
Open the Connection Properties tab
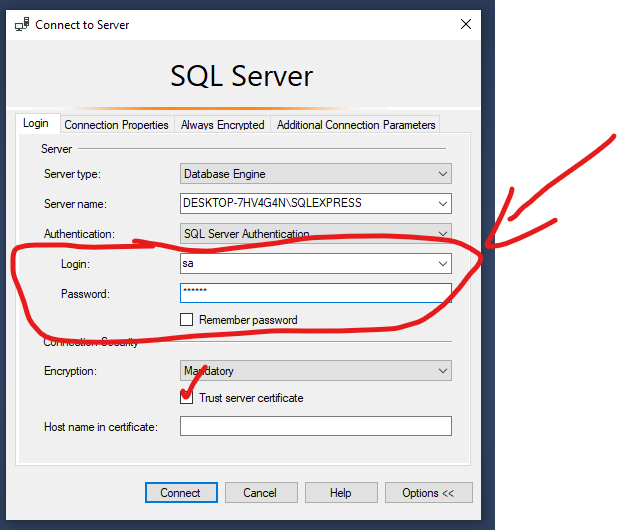tap(116, 125)
